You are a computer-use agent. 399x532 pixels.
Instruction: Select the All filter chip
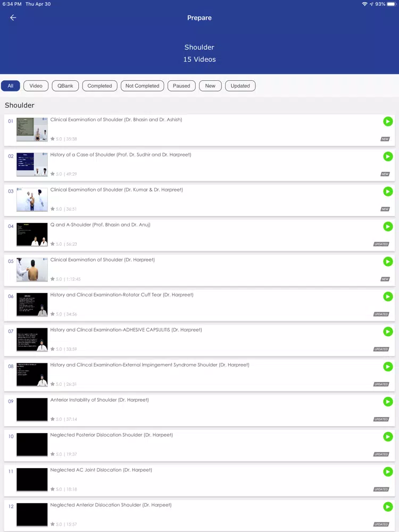pyautogui.click(x=11, y=86)
